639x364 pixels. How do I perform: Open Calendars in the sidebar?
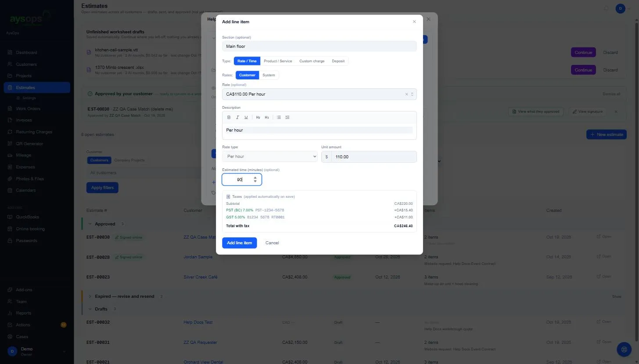(37, 190)
